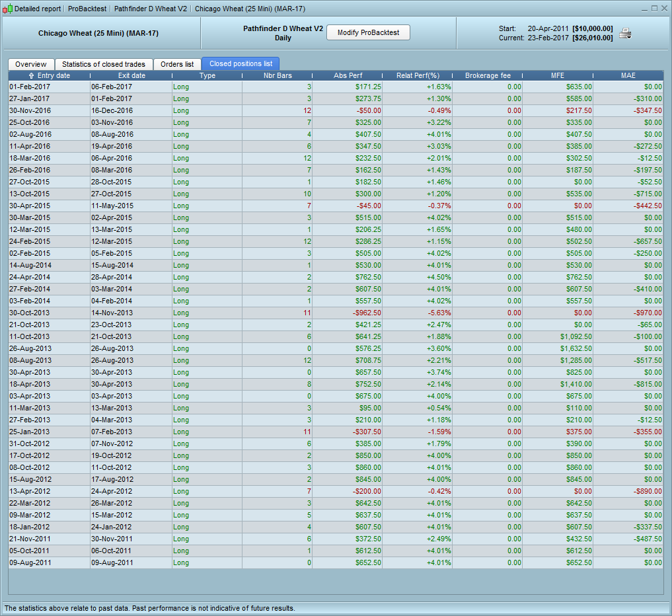Screen dimensions: 672x616
Task: Select entry date 31-Oct-2012 cell
Action: pyautogui.click(x=50, y=443)
